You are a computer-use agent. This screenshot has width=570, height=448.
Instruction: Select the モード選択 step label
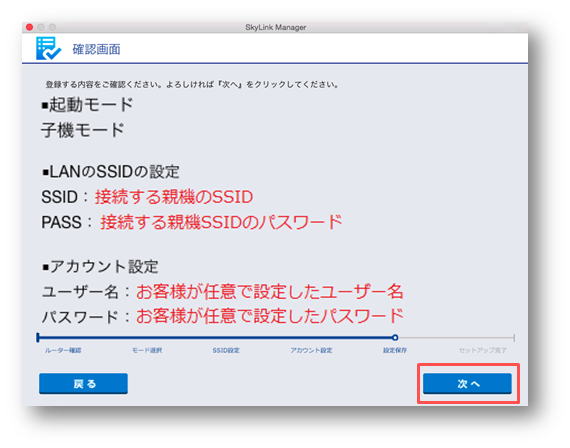(146, 351)
